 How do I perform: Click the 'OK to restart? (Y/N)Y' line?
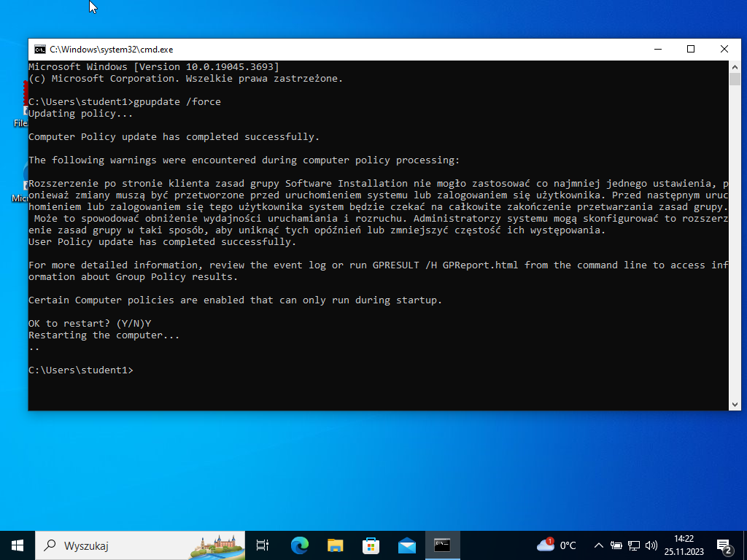coord(90,323)
